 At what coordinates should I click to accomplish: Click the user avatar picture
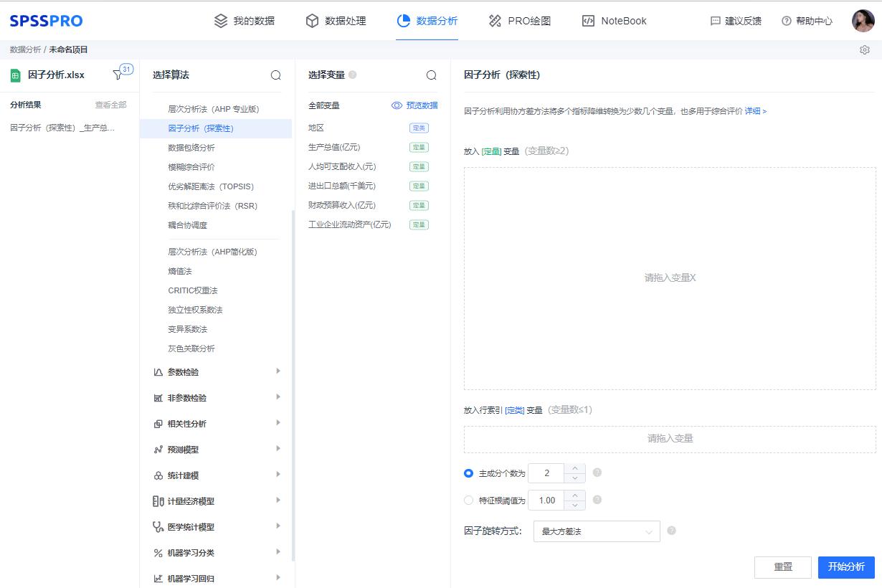[x=863, y=21]
